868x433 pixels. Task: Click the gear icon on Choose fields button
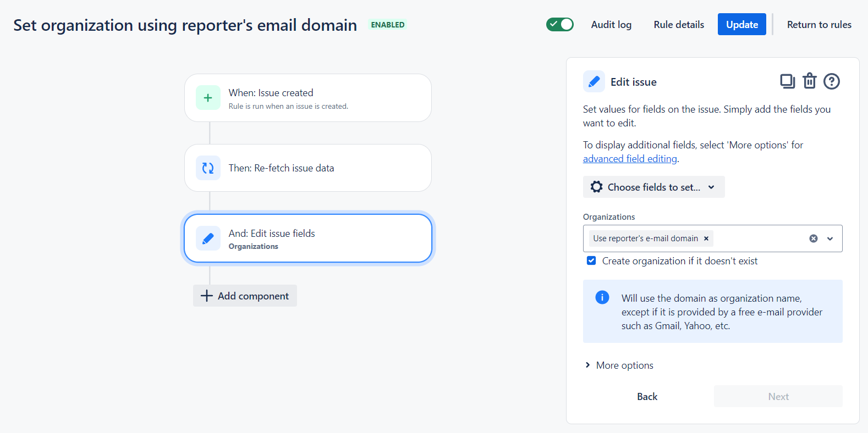click(596, 187)
